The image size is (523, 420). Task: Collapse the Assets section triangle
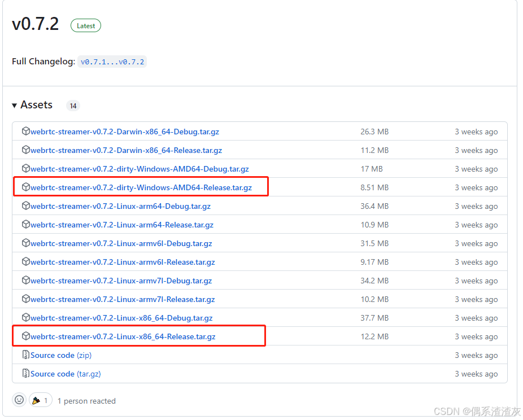tap(14, 106)
